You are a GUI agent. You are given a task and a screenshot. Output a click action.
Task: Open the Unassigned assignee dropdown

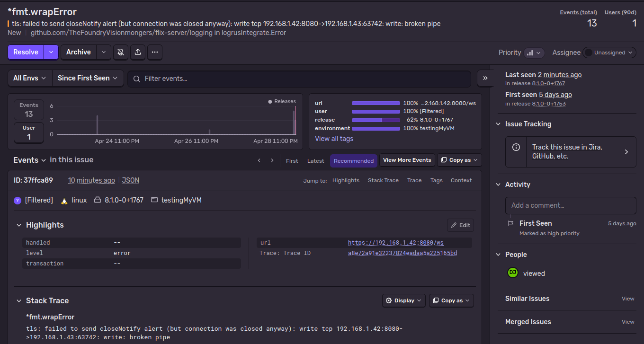coord(609,53)
